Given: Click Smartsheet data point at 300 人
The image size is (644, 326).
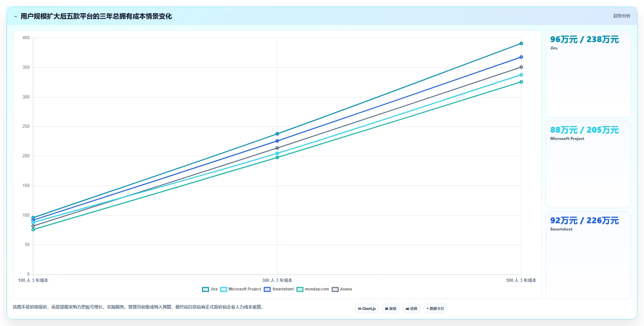Looking at the screenshot, I should [277, 141].
